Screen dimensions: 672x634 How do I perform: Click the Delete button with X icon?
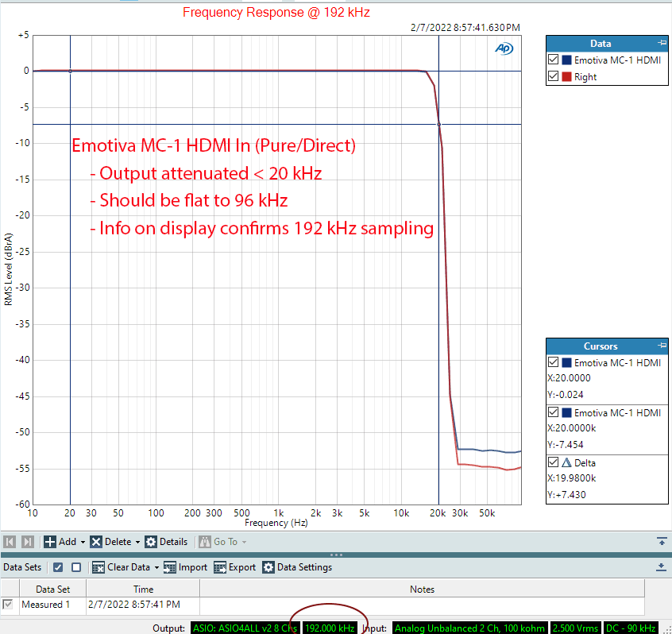tap(111, 542)
